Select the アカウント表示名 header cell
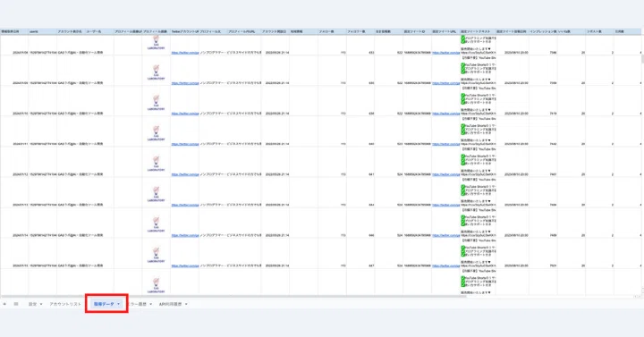 point(71,31)
